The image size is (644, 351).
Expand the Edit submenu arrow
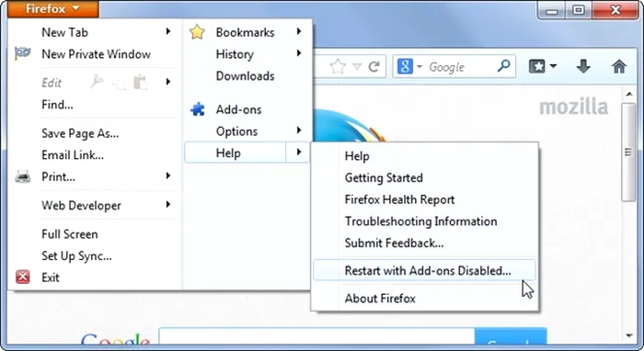point(168,82)
